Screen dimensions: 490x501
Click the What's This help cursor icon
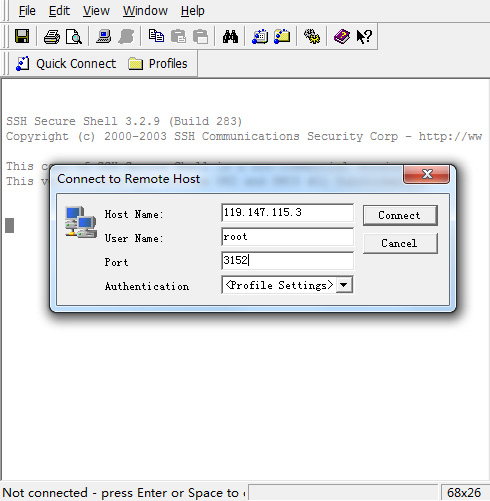(364, 36)
